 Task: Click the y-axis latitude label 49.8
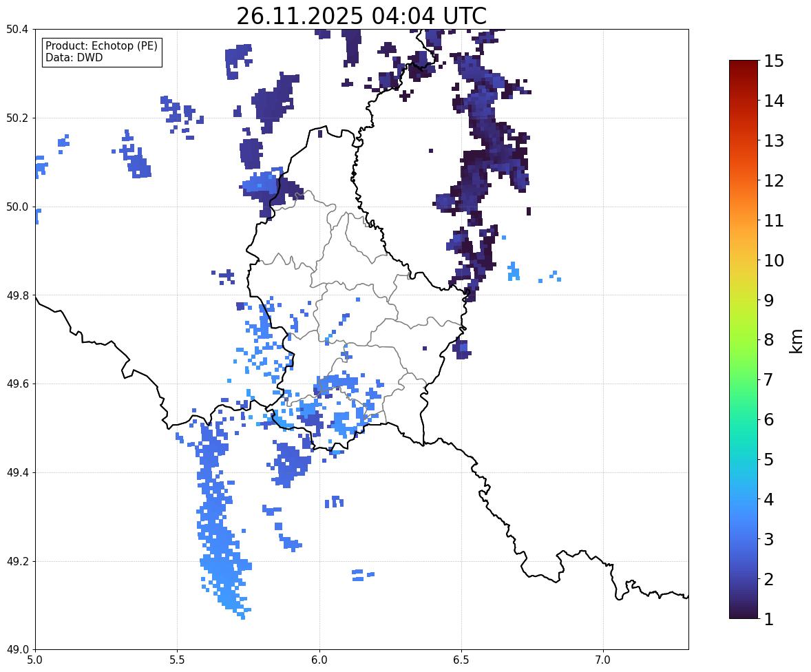pyautogui.click(x=17, y=295)
